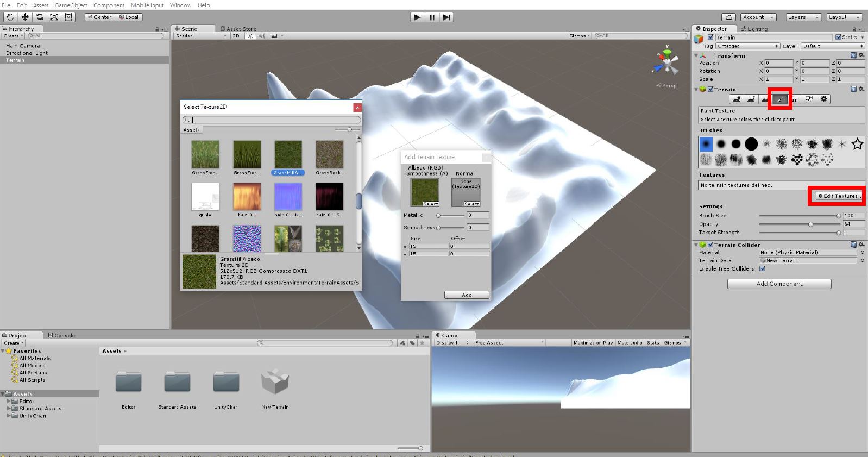Adjust the Target Strength slider
The image size is (868, 457).
tap(798, 232)
